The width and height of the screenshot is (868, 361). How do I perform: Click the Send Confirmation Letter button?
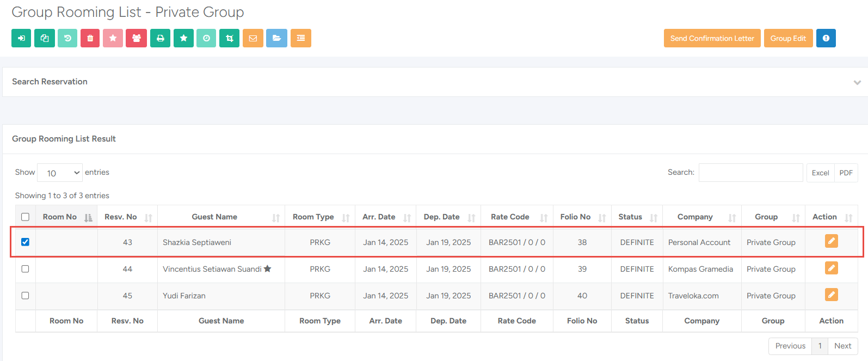click(712, 38)
